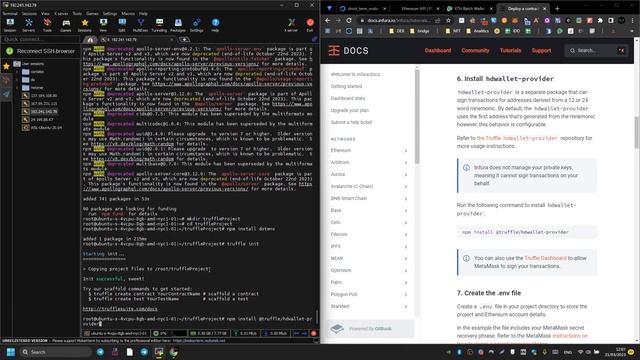Open the Windows Start menu
The image size is (640, 360).
click(11, 352)
